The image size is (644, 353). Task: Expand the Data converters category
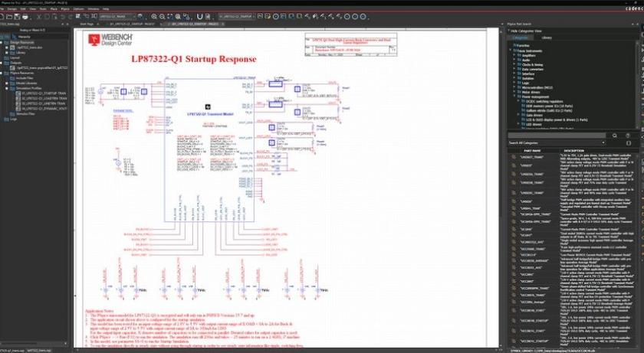tap(514, 69)
